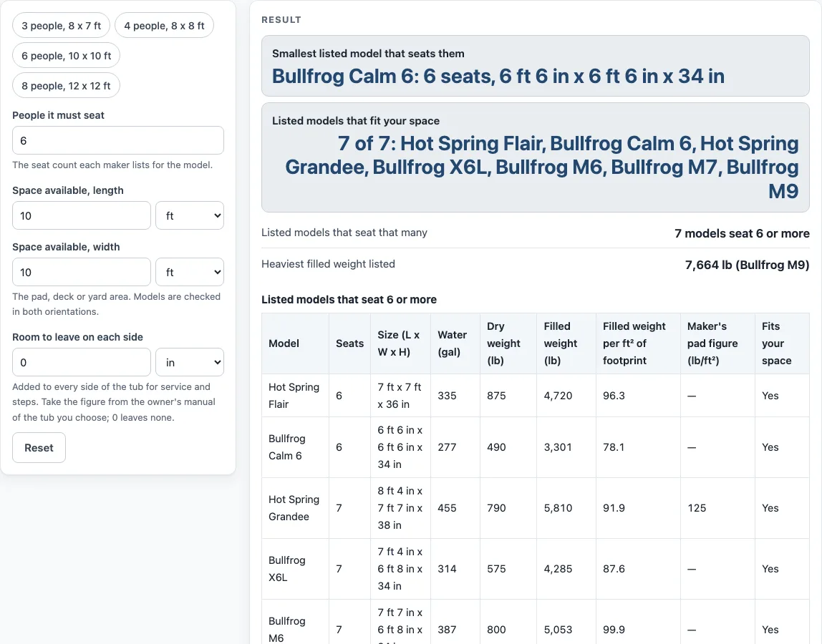The height and width of the screenshot is (644, 822).
Task: Select the '4 people, 8 x 8 ft' preset
Action: [164, 26]
